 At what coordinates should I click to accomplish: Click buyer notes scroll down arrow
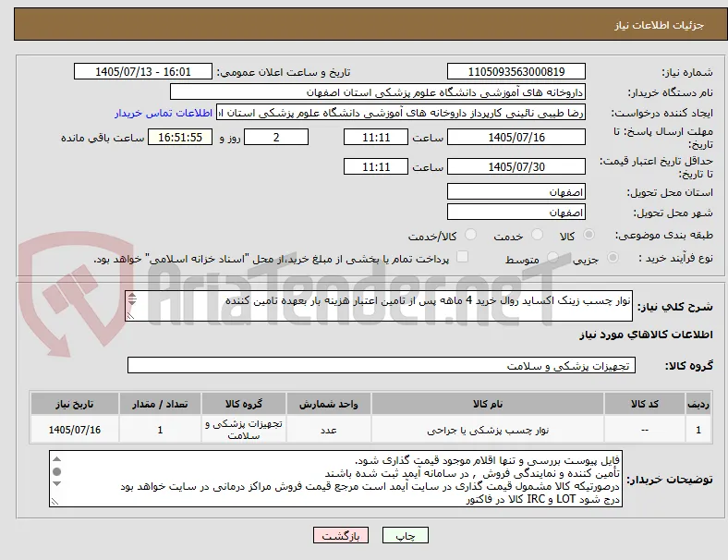(x=56, y=484)
